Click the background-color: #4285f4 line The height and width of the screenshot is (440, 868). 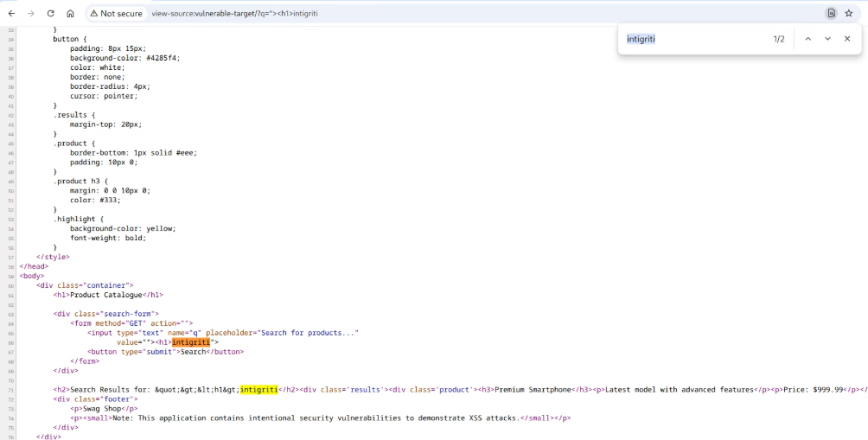(x=125, y=58)
